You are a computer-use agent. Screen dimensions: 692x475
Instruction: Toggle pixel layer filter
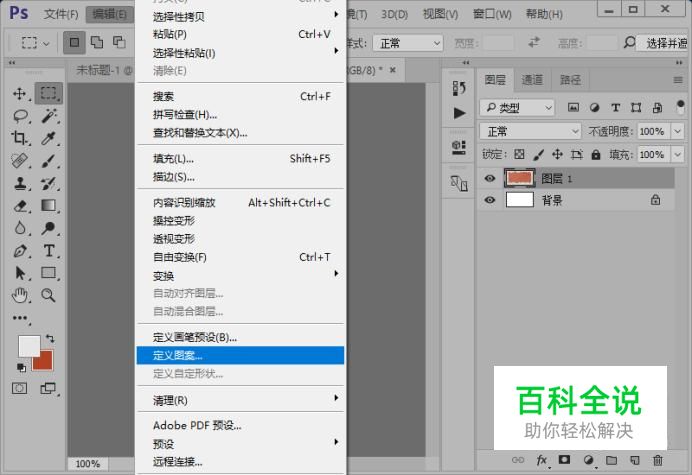[x=573, y=107]
